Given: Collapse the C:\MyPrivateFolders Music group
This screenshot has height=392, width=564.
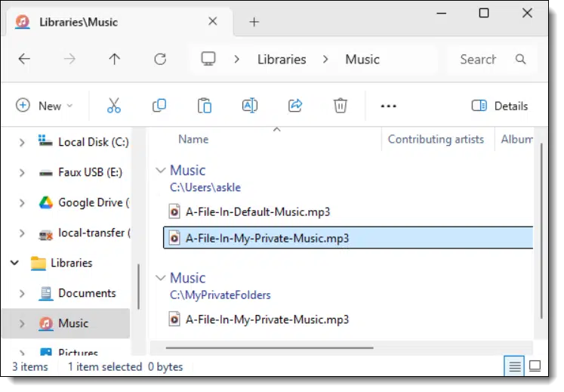Looking at the screenshot, I should 160,277.
